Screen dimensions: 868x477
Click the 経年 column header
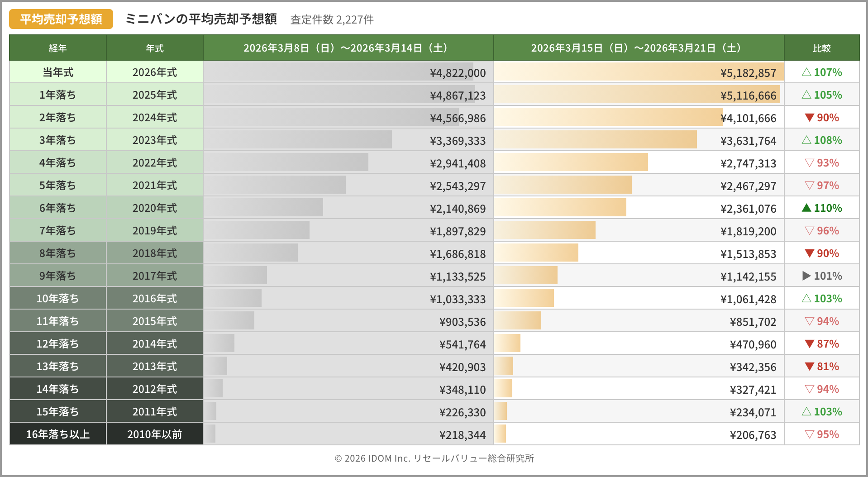pyautogui.click(x=58, y=48)
